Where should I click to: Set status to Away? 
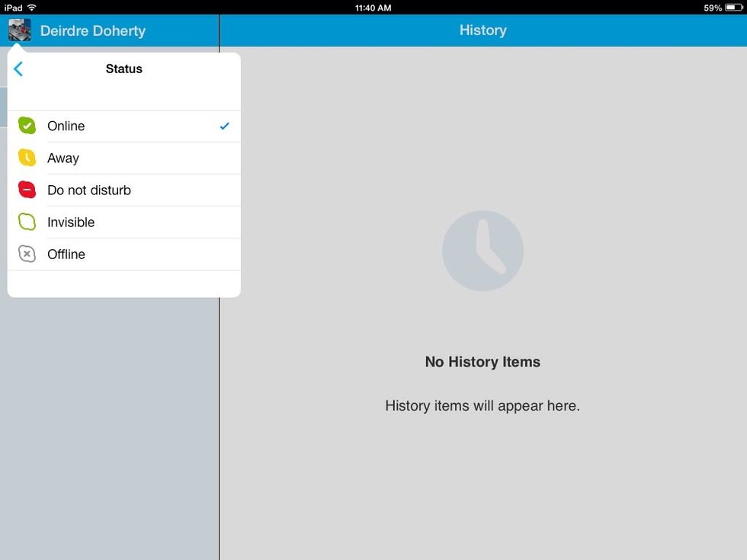pos(63,158)
